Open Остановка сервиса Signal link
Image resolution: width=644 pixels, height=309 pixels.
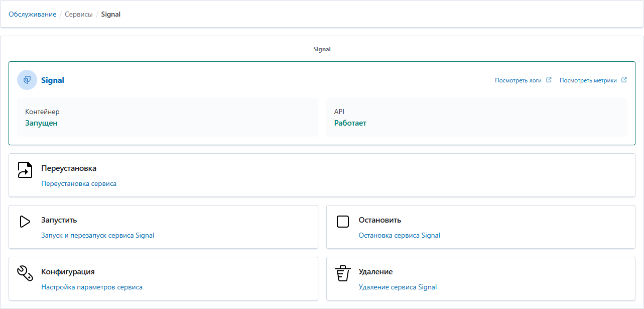(400, 236)
